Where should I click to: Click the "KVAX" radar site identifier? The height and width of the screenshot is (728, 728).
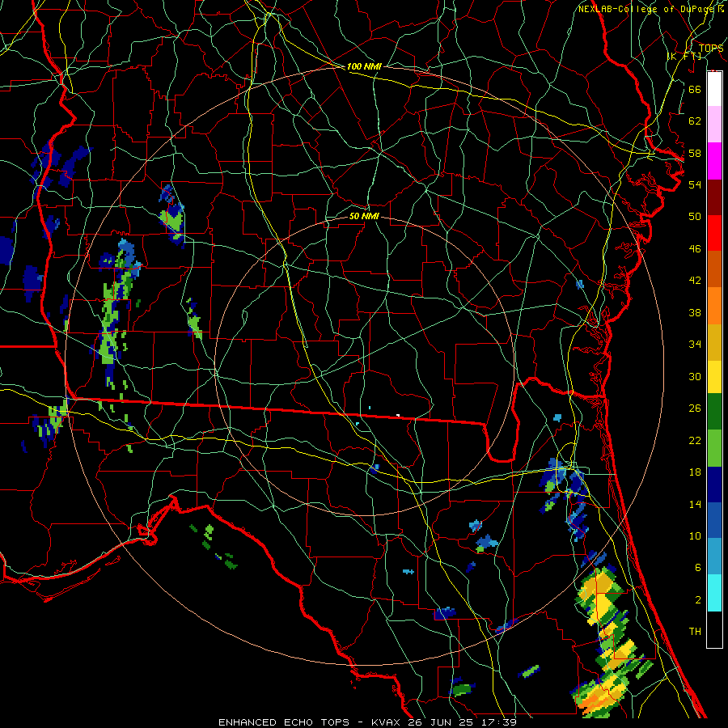coord(385,722)
